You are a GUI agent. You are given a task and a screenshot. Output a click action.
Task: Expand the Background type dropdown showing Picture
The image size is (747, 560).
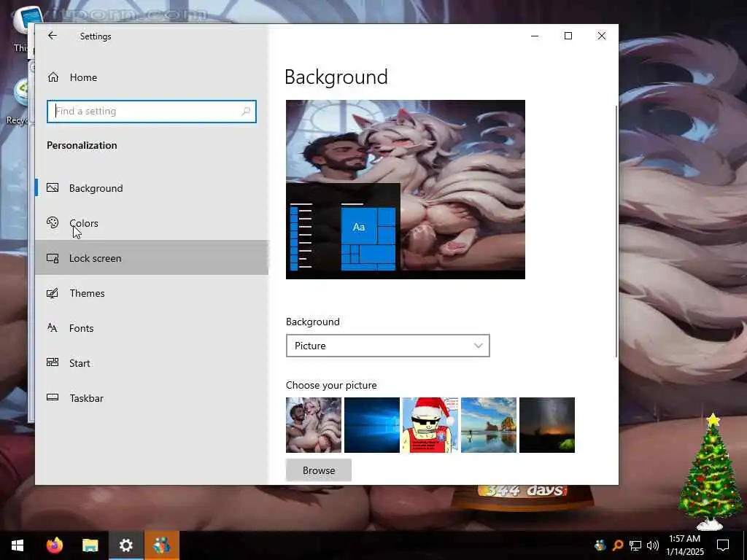388,346
